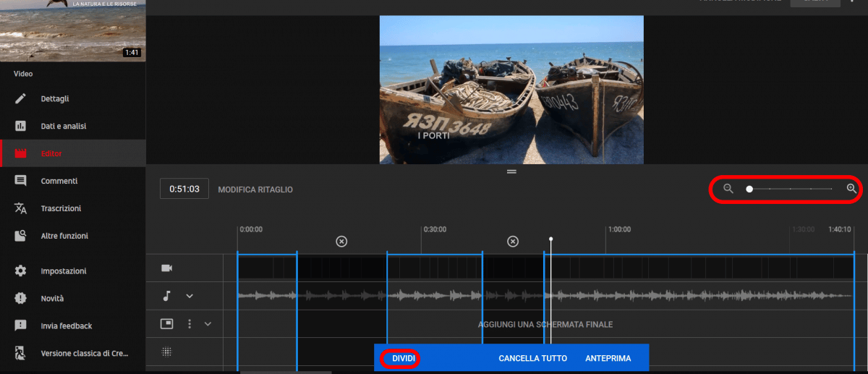Click the ANTEPRIMA preview button
This screenshot has width=868, height=374.
tap(608, 358)
